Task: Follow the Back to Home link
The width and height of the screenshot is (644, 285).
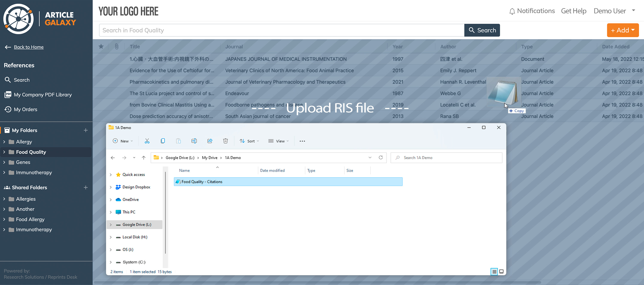Action: pyautogui.click(x=29, y=47)
